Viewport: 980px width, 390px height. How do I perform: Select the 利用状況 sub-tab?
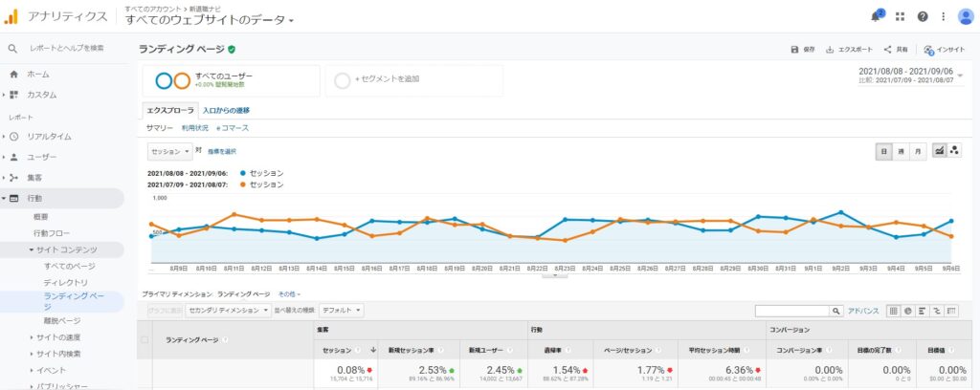(x=195, y=128)
